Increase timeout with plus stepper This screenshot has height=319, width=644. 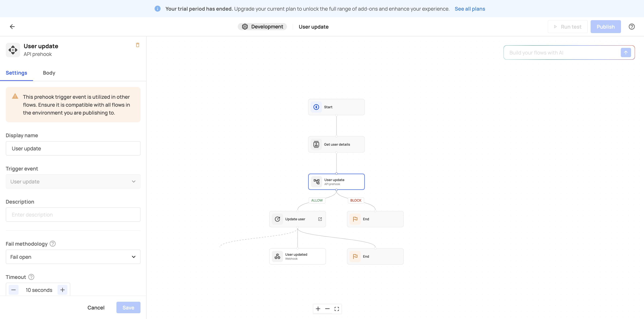(x=63, y=290)
